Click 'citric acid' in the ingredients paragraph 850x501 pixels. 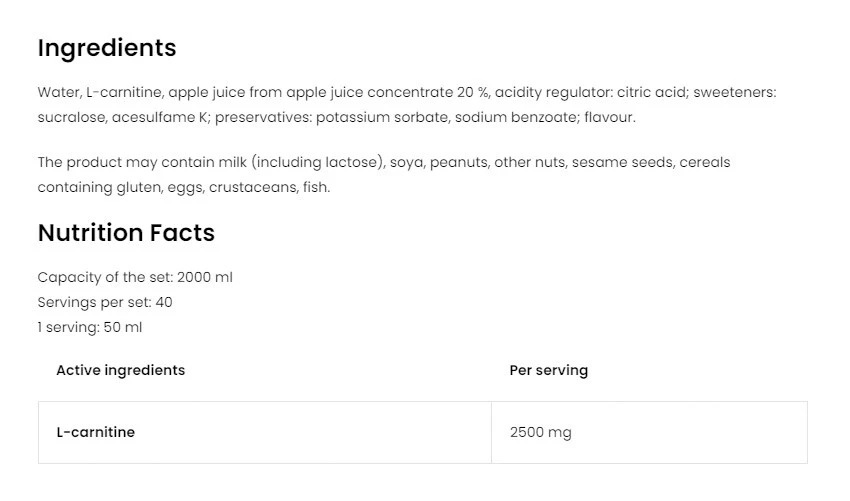tap(649, 92)
